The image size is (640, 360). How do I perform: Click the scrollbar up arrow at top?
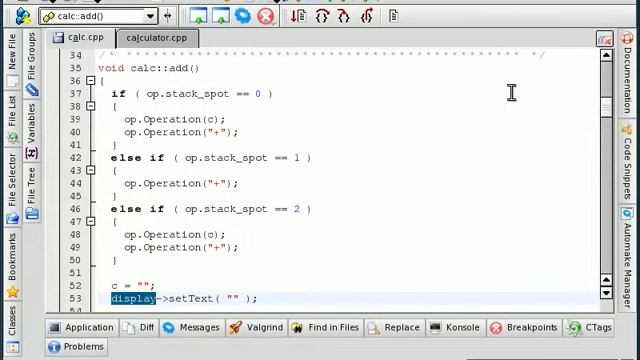click(x=607, y=55)
